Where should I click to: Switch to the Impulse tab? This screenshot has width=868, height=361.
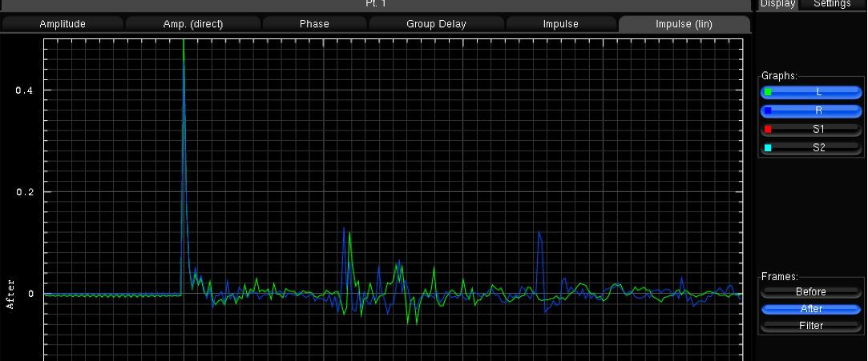tap(561, 24)
